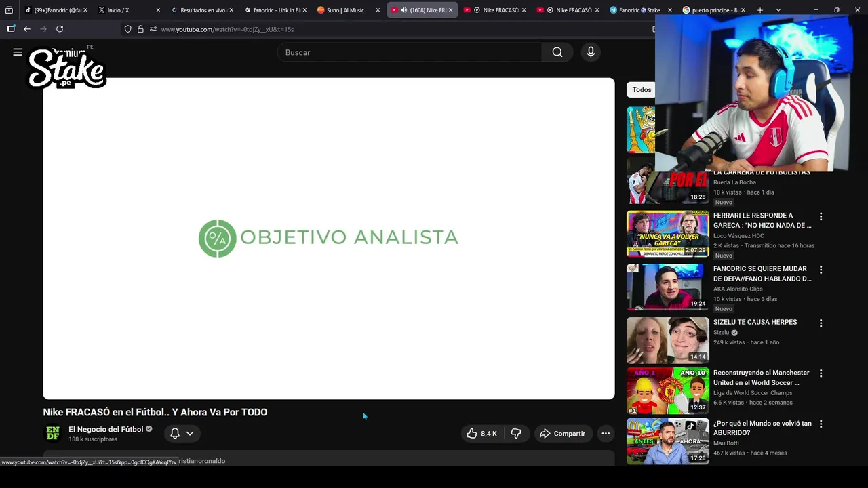Click the El Negocio del Fútbol channel avatar
The image size is (868, 488).
click(52, 434)
